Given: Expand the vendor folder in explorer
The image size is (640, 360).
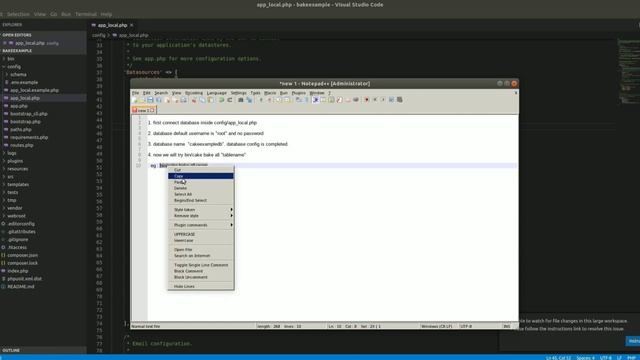Looking at the screenshot, I should pyautogui.click(x=4, y=208).
